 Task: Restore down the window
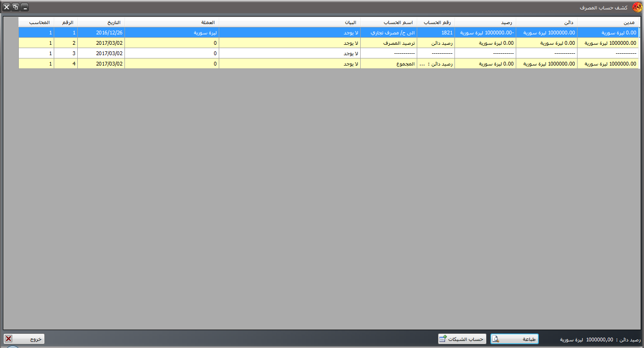pos(16,8)
